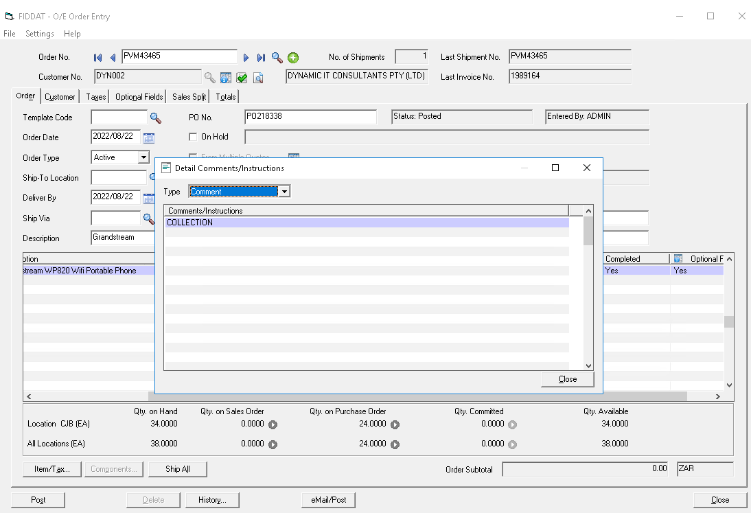Image resolution: width=755 pixels, height=523 pixels.
Task: Click Qty. on Purchase Order drilldown for CJB
Action: point(394,424)
